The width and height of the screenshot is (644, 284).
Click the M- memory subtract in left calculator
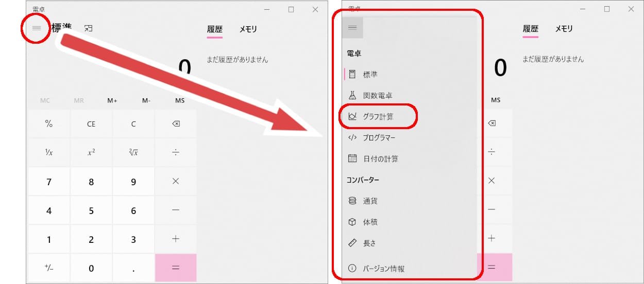point(146,100)
